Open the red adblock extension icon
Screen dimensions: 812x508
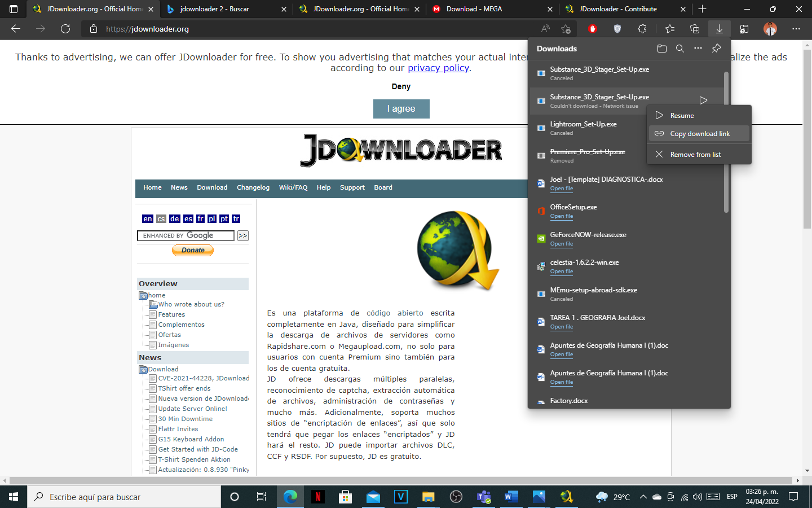(x=593, y=29)
